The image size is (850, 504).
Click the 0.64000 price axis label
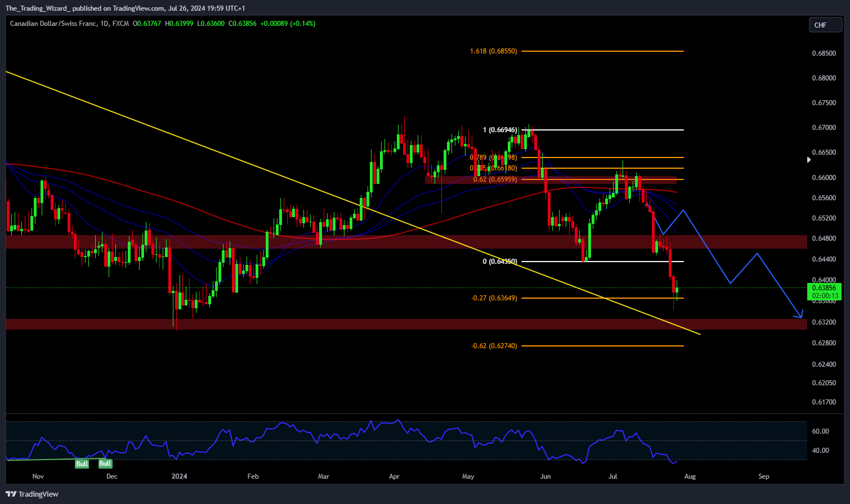824,280
